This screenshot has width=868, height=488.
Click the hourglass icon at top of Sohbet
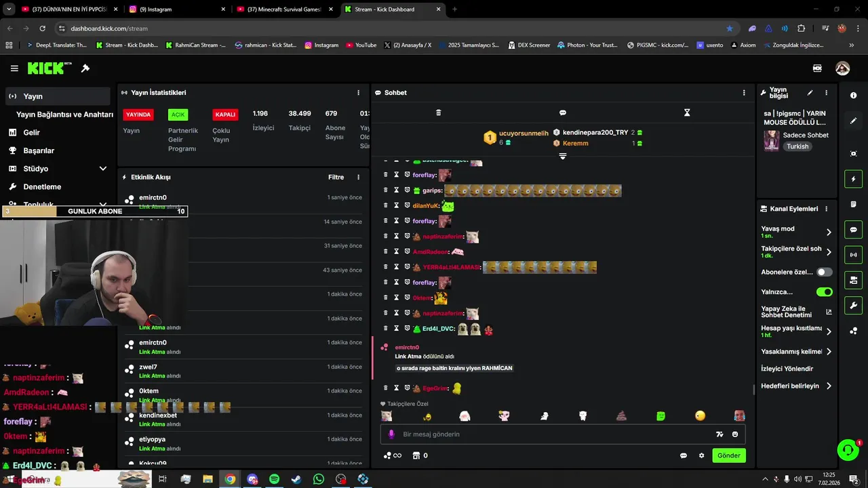686,113
